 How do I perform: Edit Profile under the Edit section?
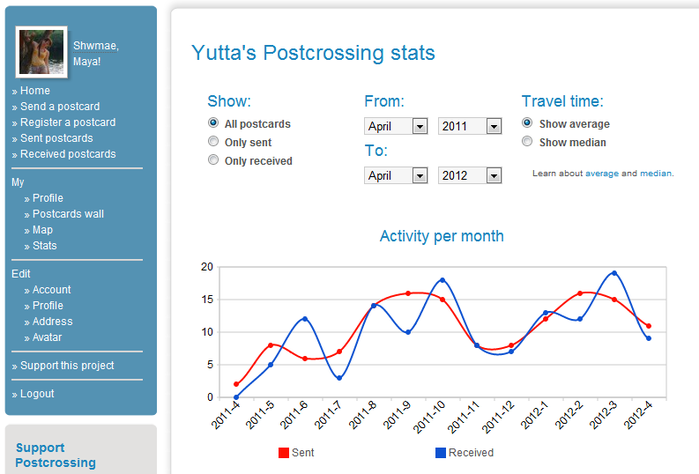point(48,305)
